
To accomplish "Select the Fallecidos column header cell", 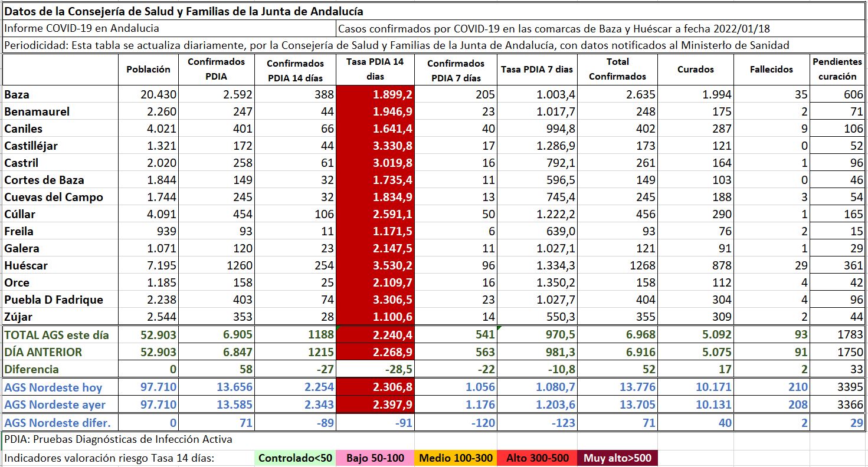I will pos(771,70).
